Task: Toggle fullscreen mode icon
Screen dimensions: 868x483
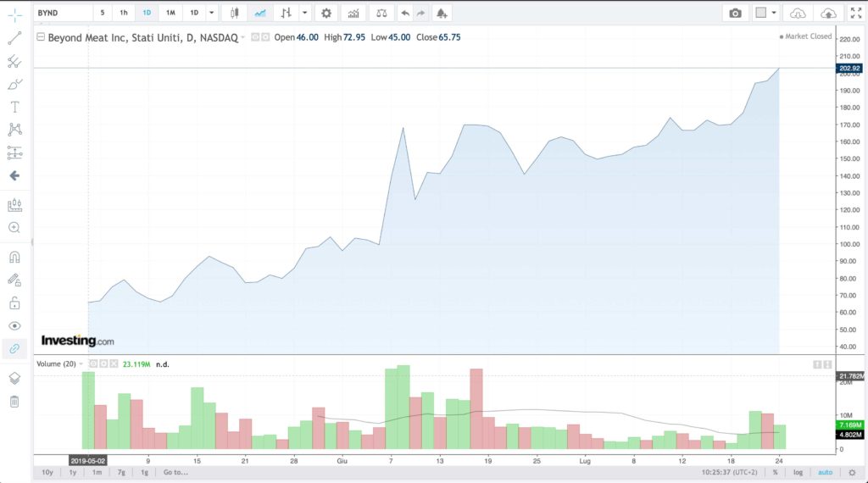Action: (x=856, y=13)
